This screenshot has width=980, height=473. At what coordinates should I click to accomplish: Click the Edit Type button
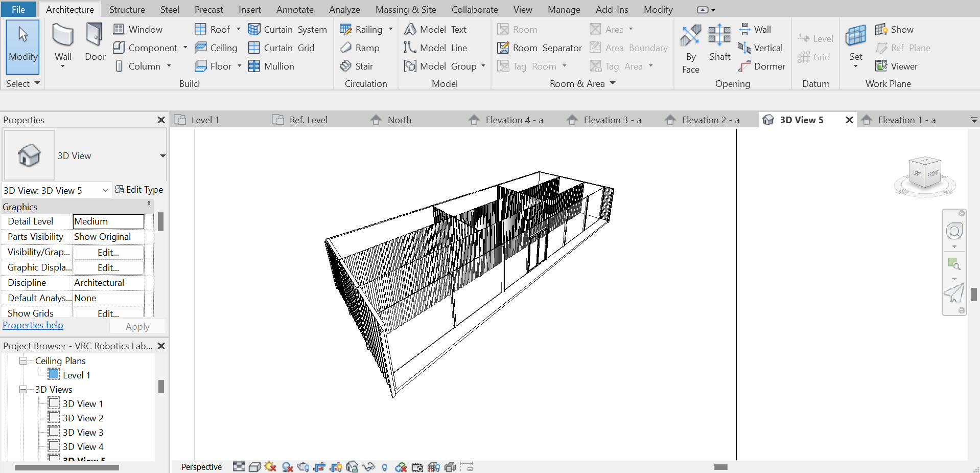coord(139,190)
